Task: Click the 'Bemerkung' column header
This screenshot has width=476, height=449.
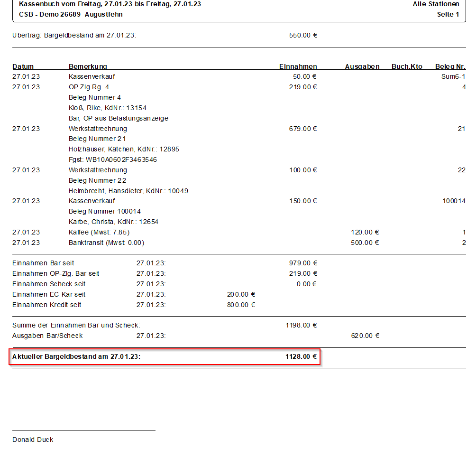Action: 88,66
